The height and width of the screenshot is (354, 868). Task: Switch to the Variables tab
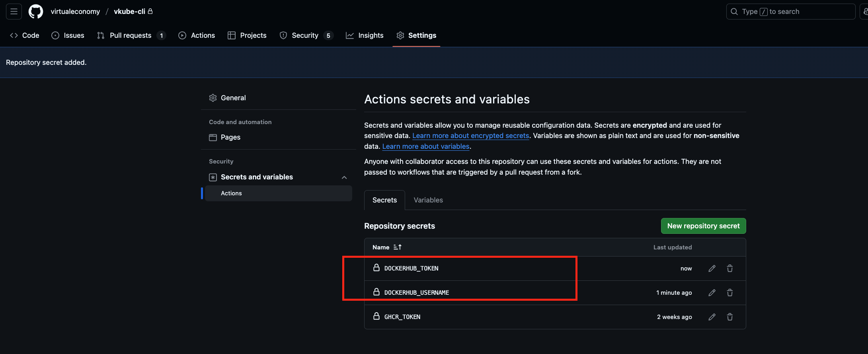[428, 200]
